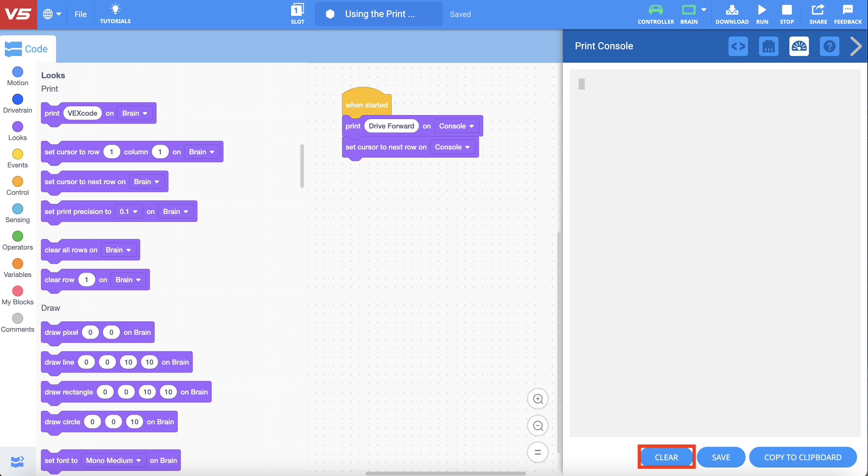Open the Brain connection dropdown arrow

coord(704,10)
